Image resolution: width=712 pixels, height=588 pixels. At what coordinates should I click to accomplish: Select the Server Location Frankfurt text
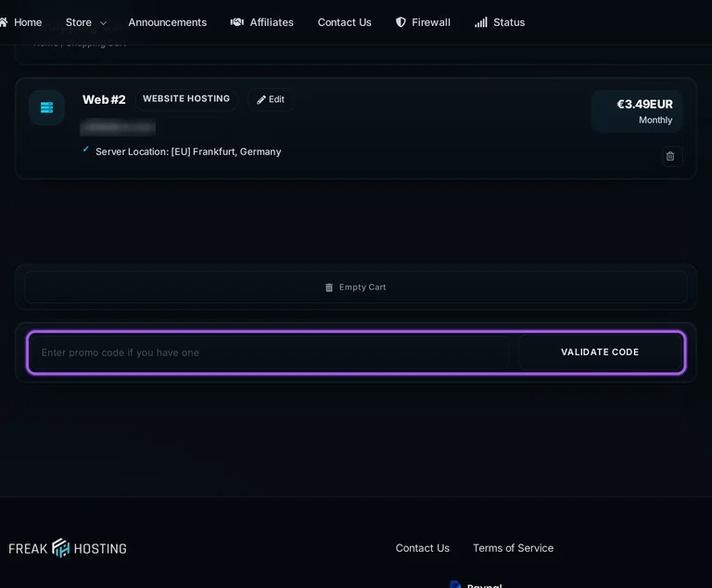tap(188, 152)
